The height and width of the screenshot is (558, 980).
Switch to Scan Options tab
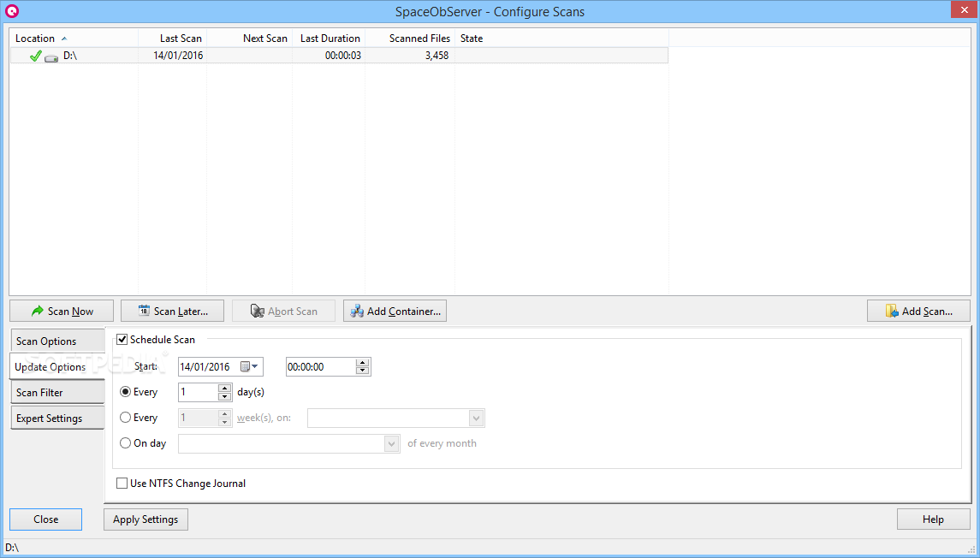pyautogui.click(x=57, y=341)
